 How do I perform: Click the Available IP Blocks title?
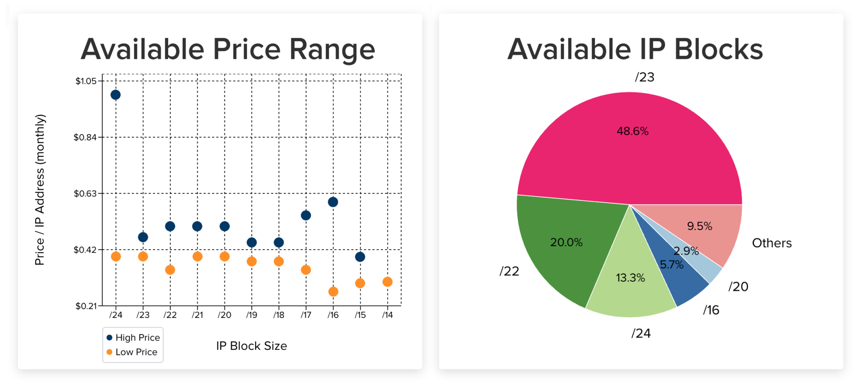(x=635, y=49)
